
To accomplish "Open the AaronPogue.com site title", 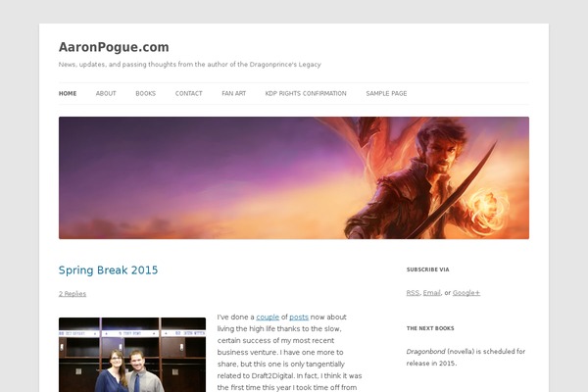I will coord(114,47).
